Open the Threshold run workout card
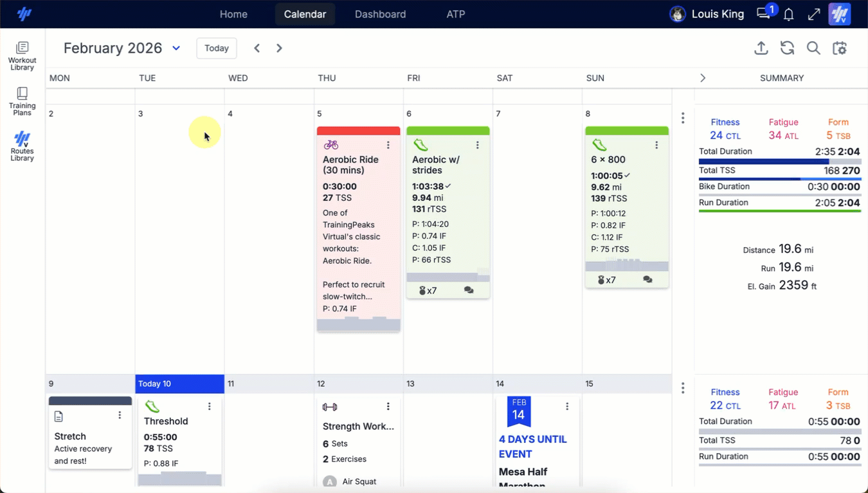This screenshot has width=868, height=493. click(x=174, y=421)
